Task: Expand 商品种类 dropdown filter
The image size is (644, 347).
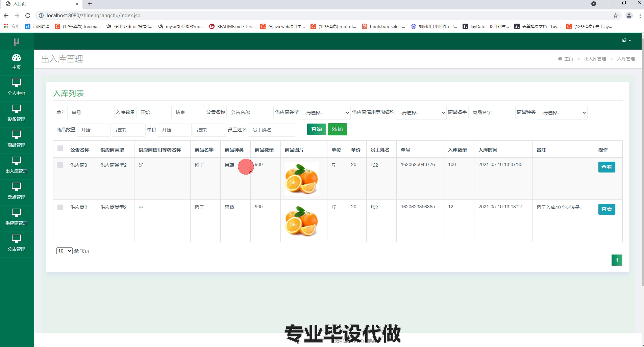Action: pyautogui.click(x=562, y=113)
